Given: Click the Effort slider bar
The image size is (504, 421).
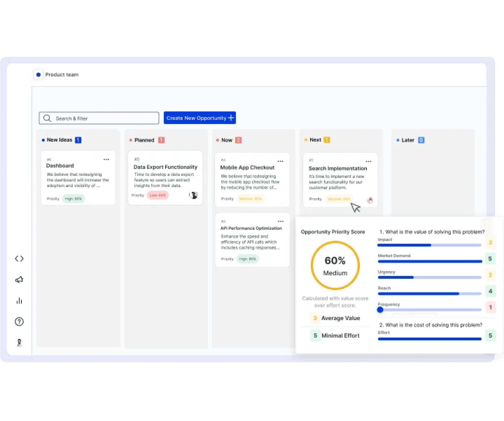Looking at the screenshot, I should coord(429,339).
